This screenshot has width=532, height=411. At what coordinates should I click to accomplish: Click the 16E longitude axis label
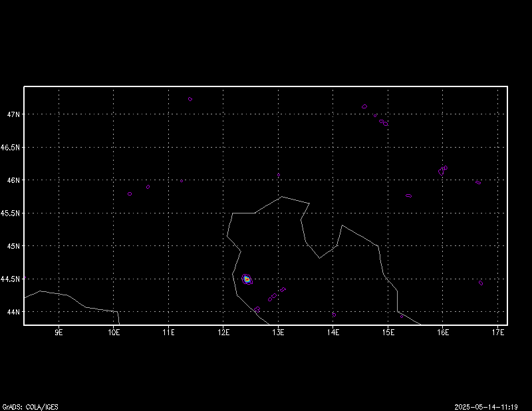443,333
